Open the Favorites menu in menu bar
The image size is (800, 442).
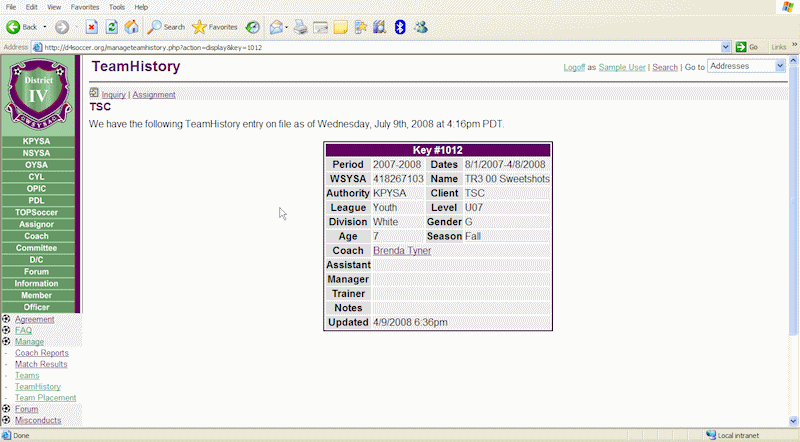(85, 7)
